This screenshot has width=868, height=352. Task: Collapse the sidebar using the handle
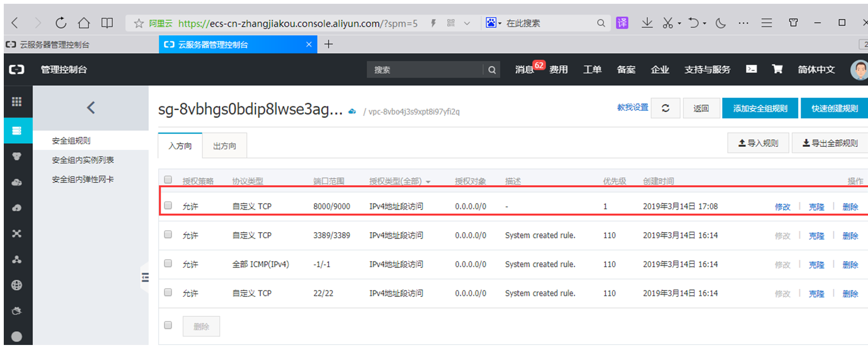click(145, 277)
